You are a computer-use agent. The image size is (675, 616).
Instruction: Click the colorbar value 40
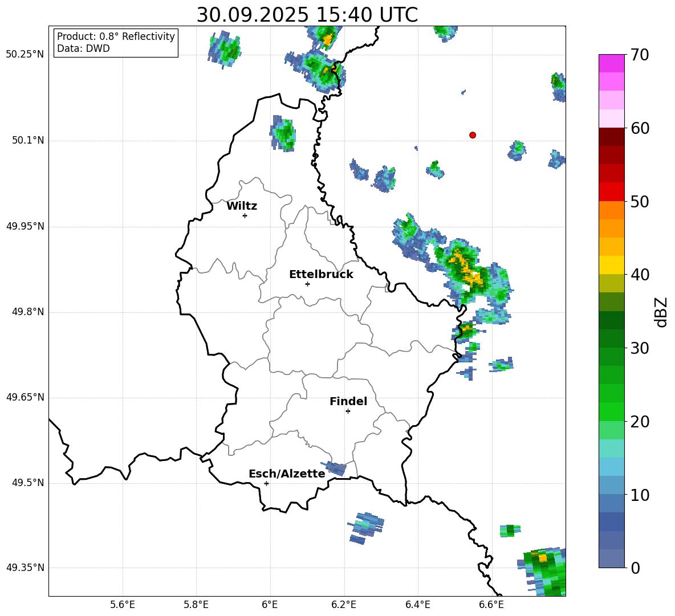[640, 275]
